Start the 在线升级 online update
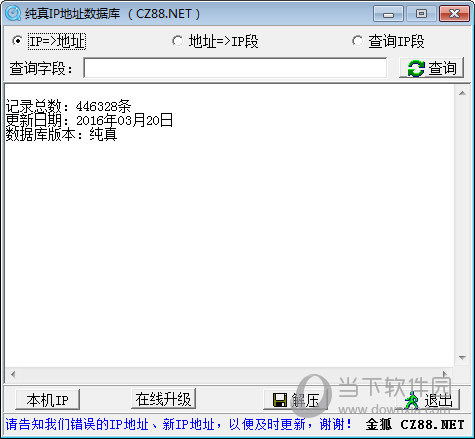This screenshot has height=439, width=475. click(x=163, y=399)
